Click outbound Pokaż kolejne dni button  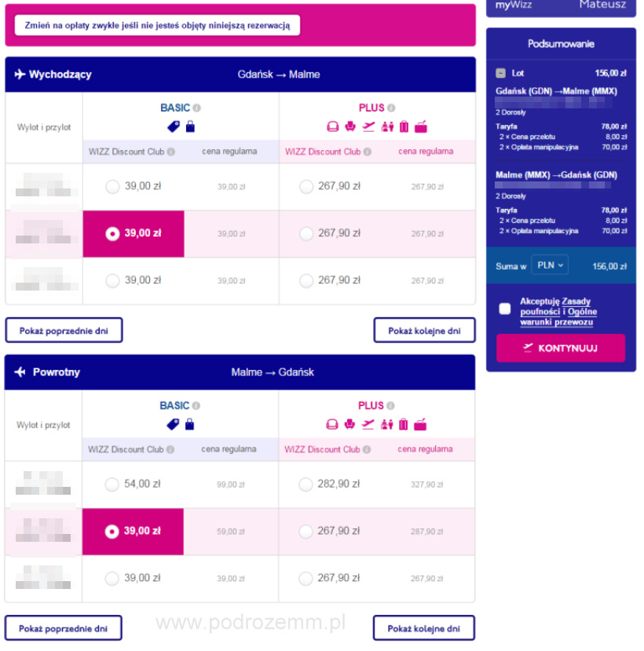point(424,331)
